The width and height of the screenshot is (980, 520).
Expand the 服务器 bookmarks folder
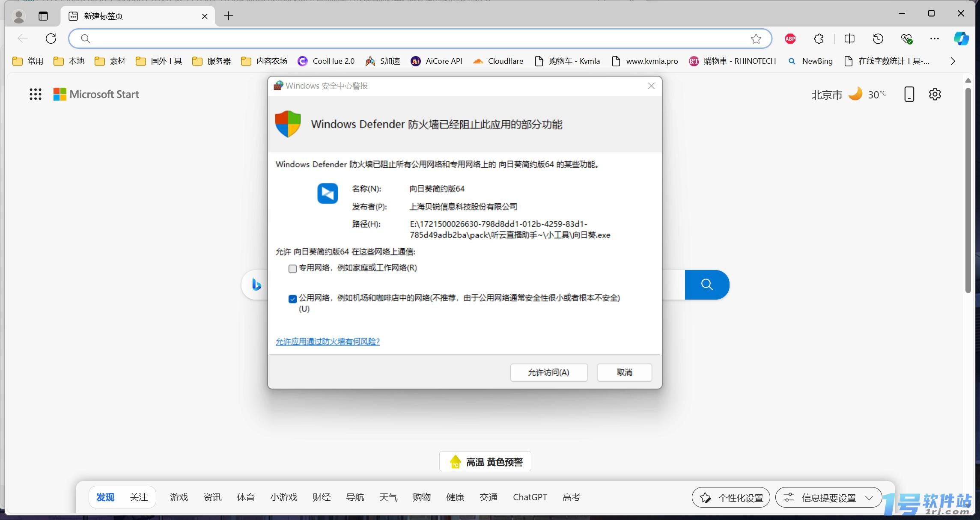click(x=211, y=61)
